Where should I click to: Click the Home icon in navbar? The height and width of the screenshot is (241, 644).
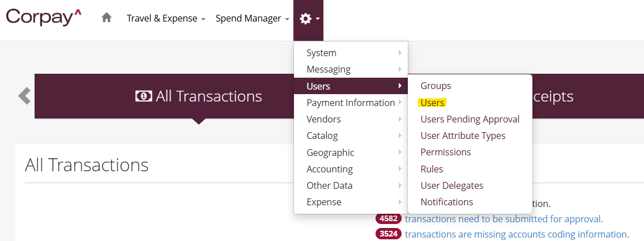pos(106,18)
